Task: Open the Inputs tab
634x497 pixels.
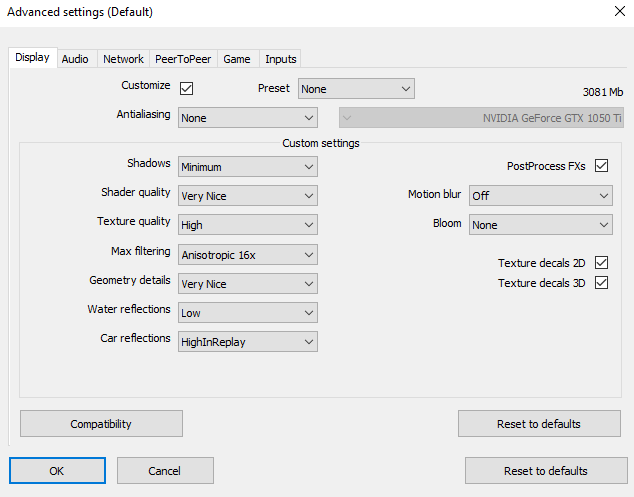Action: point(281,59)
